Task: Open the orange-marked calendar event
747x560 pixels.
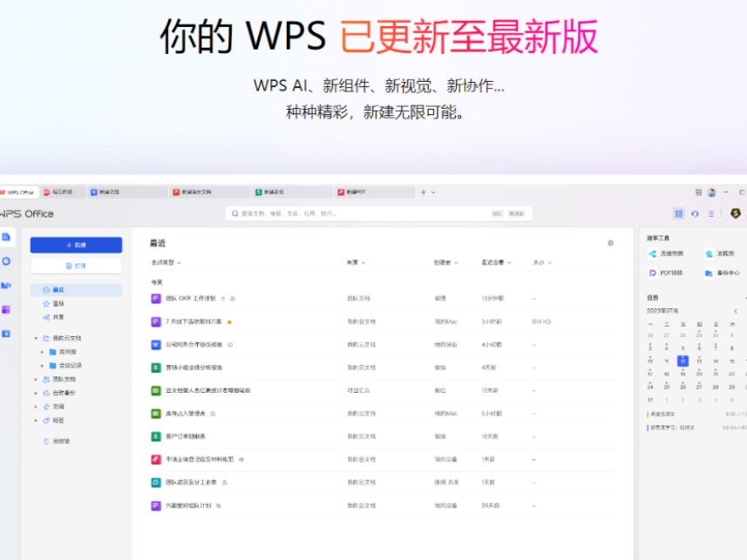Action: 696,415
